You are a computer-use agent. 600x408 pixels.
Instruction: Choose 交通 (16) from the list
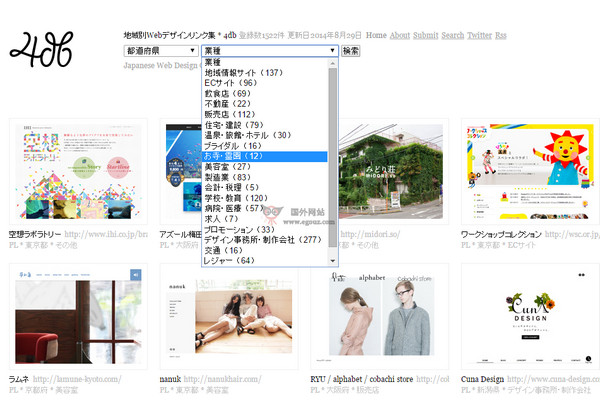264,250
